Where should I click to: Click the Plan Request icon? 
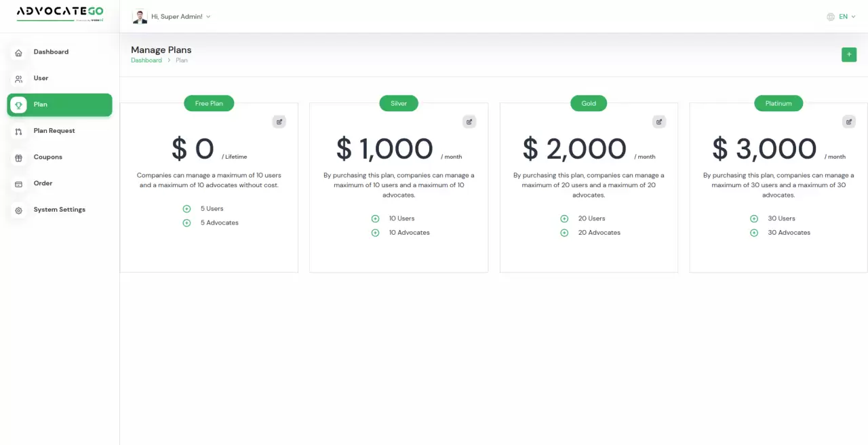[x=18, y=131]
